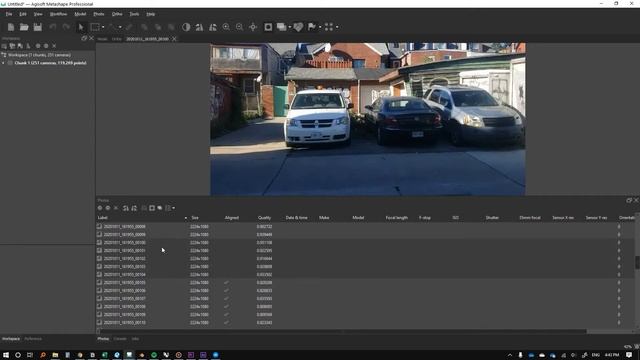Open the Help menu
Screen dimensions: 640x360
[x=151, y=14]
